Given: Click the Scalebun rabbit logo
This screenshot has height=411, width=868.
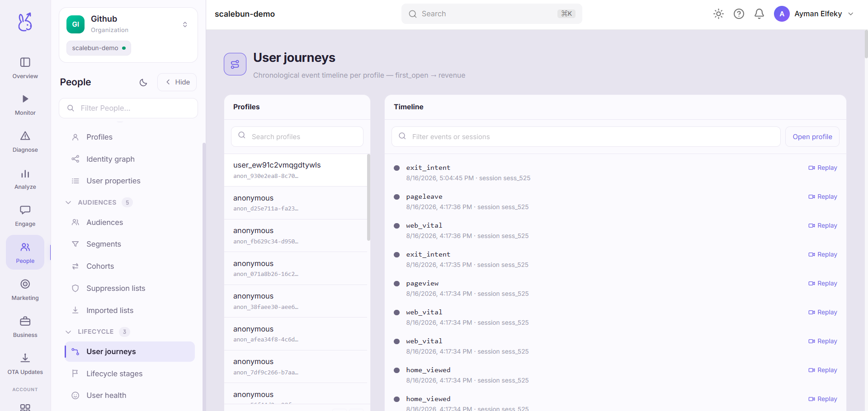Looking at the screenshot, I should click(25, 22).
